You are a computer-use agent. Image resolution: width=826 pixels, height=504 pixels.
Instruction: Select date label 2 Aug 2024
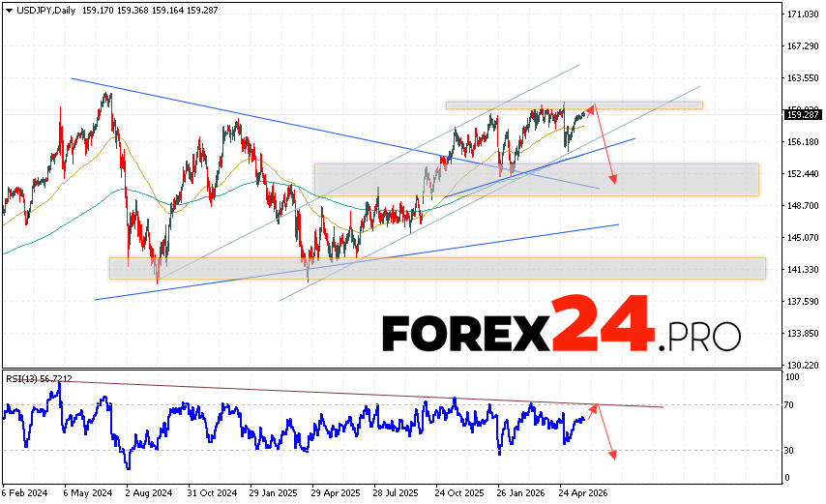pyautogui.click(x=149, y=493)
